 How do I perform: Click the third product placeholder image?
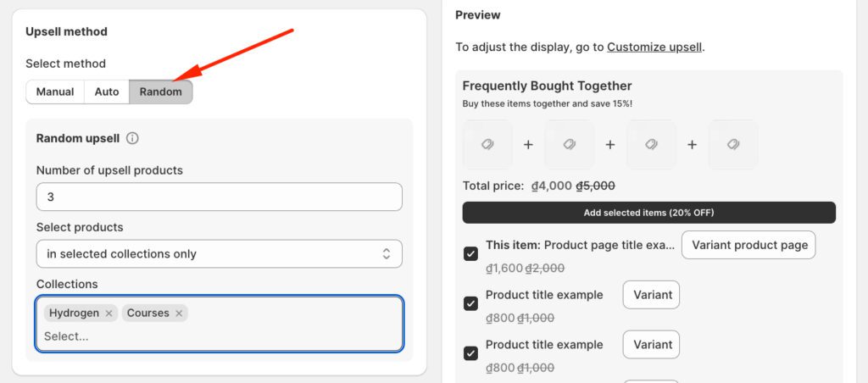pyautogui.click(x=651, y=145)
